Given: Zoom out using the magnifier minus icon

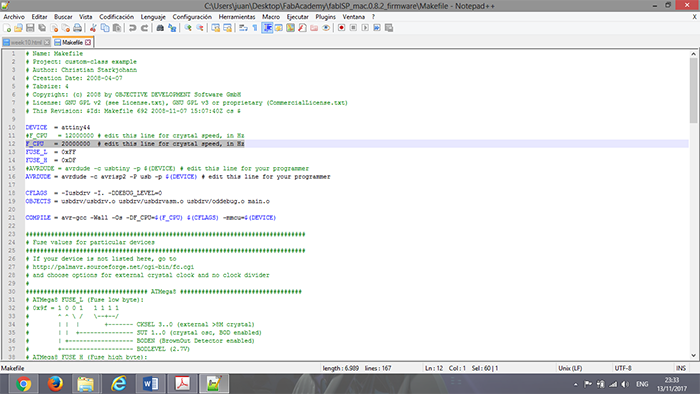Looking at the screenshot, I should [x=200, y=28].
